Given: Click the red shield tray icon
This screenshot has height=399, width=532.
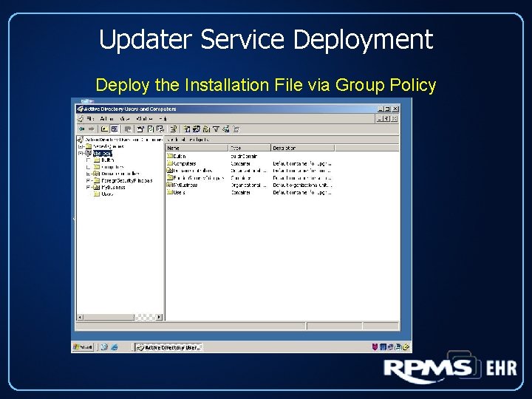Looking at the screenshot, I should coord(375,347).
